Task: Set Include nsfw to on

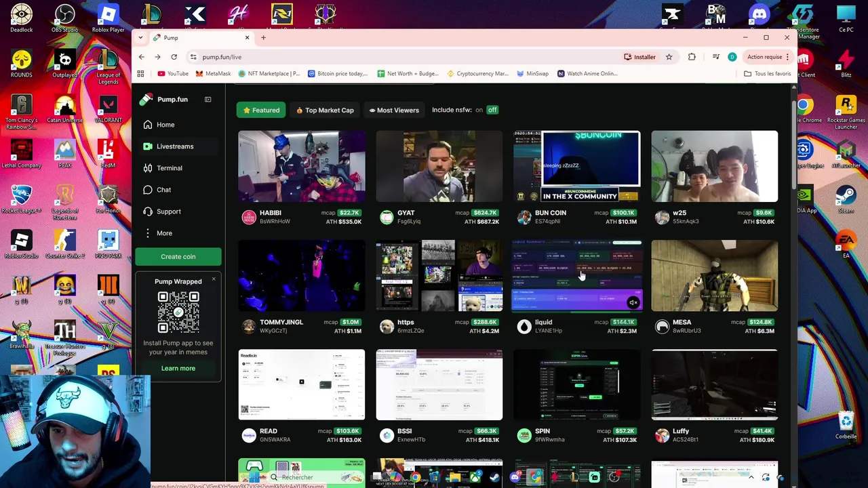Action: [479, 110]
